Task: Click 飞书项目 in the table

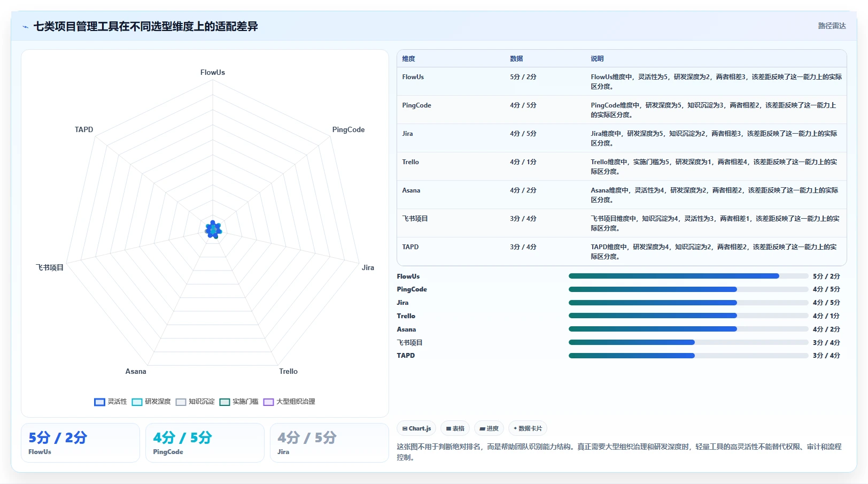Action: point(415,219)
